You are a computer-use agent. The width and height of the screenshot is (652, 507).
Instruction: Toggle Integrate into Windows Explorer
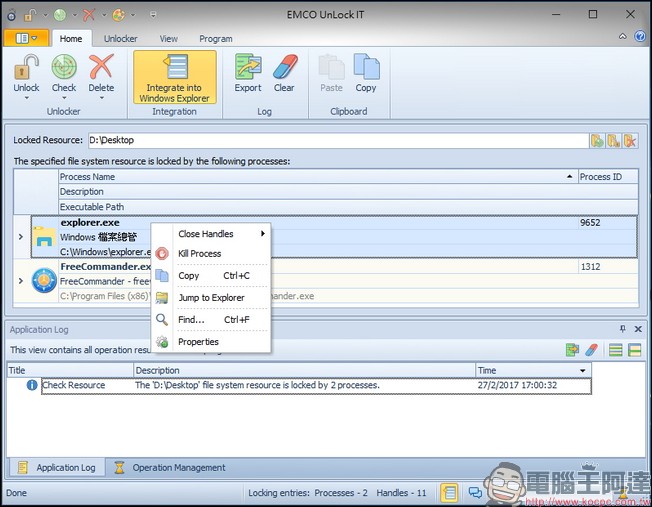(x=174, y=77)
